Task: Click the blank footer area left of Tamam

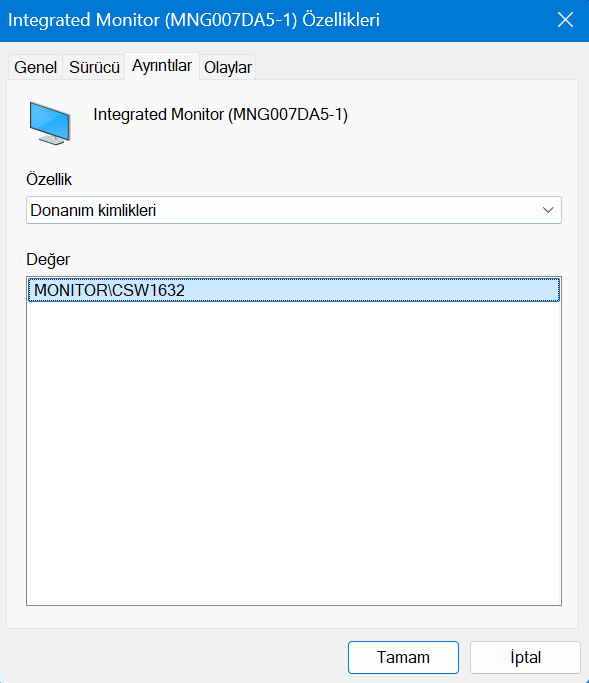Action: (174, 657)
